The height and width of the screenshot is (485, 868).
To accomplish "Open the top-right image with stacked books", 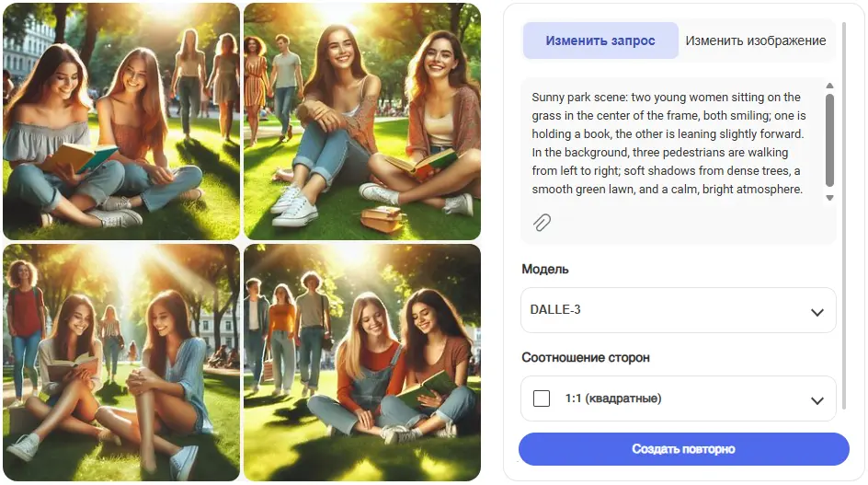I will point(362,121).
